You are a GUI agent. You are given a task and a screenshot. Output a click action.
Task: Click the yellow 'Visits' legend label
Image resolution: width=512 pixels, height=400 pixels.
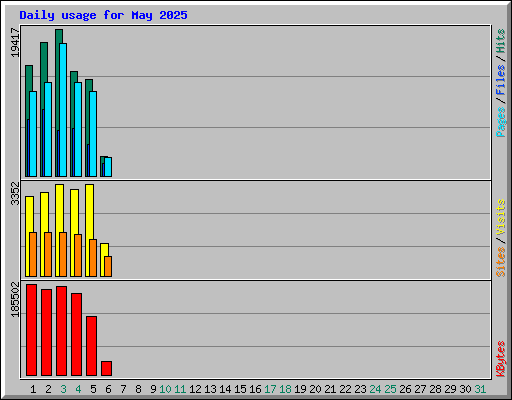(x=501, y=217)
